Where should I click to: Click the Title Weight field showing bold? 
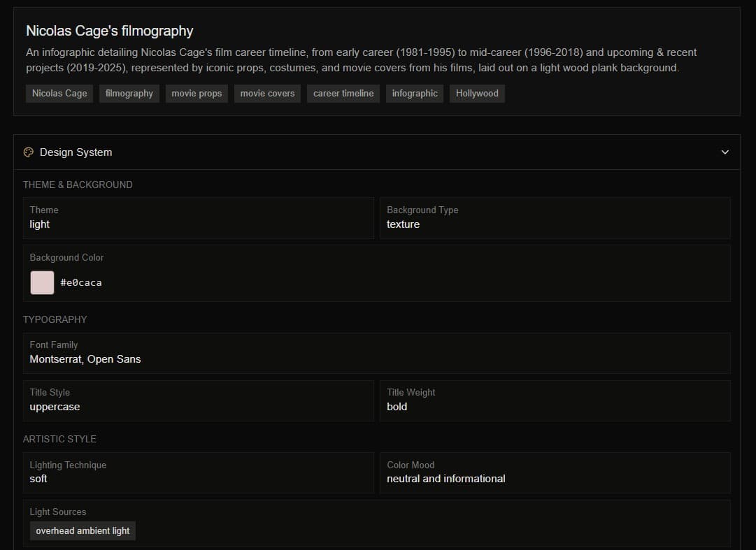[x=555, y=400]
